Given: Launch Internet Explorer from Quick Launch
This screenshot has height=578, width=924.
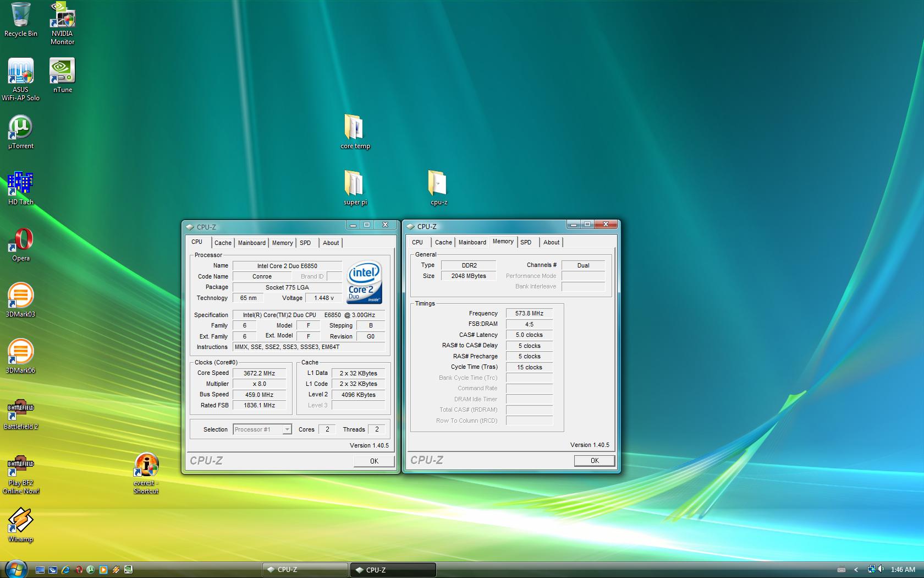Looking at the screenshot, I should coord(65,570).
